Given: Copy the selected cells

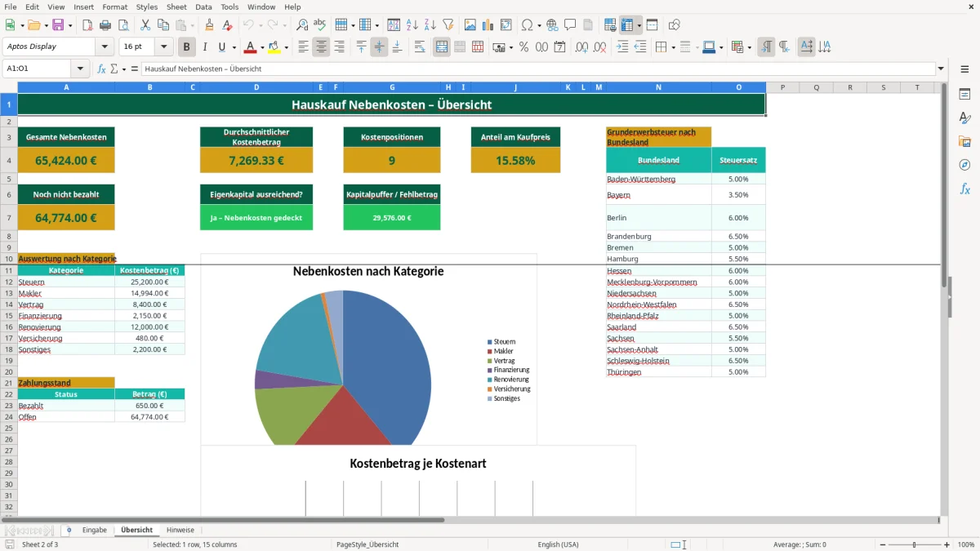Looking at the screenshot, I should pos(163,25).
